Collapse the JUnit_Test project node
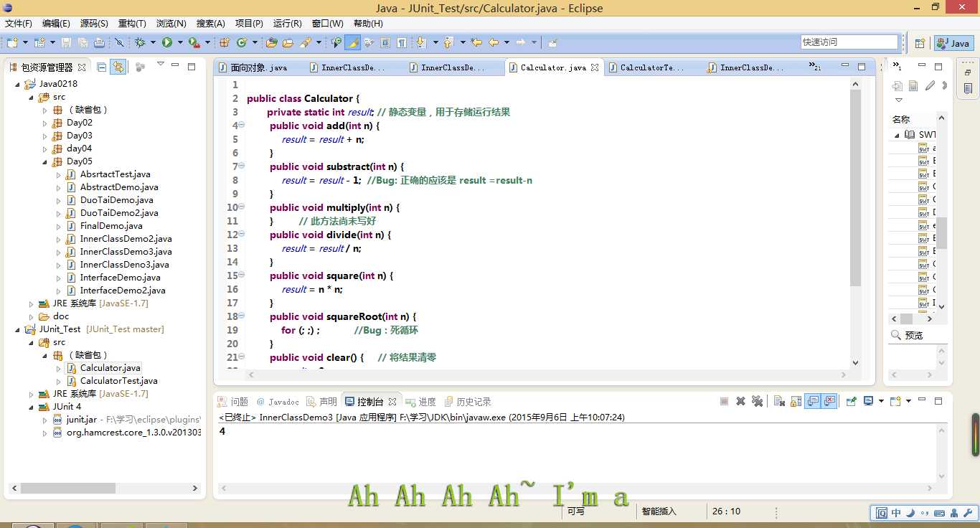Viewport: 980px width, 528px height. 19,329
